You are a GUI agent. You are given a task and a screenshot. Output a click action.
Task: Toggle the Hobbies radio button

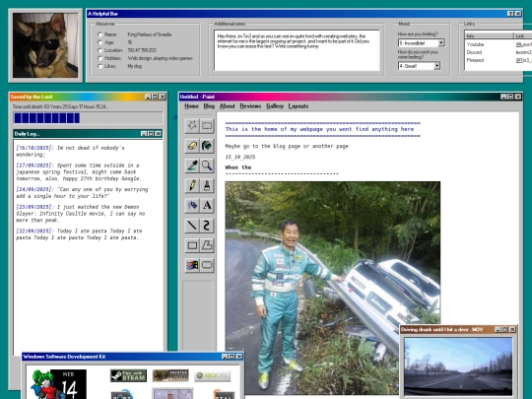(100, 58)
